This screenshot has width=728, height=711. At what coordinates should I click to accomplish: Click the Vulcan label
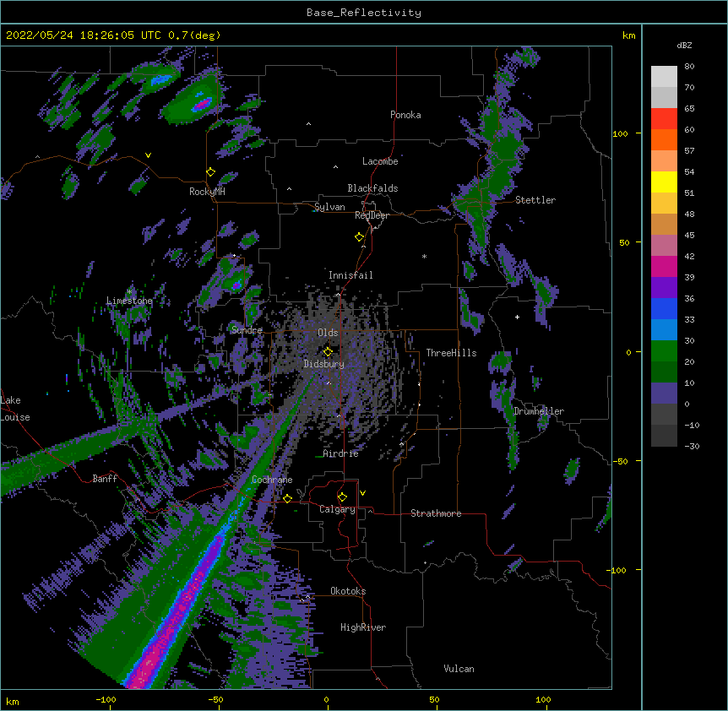pos(459,669)
